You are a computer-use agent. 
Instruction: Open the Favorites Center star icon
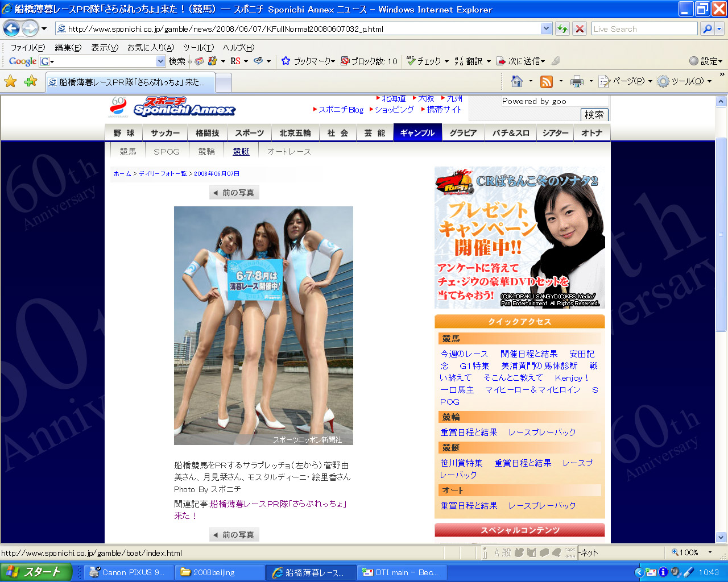[10, 82]
